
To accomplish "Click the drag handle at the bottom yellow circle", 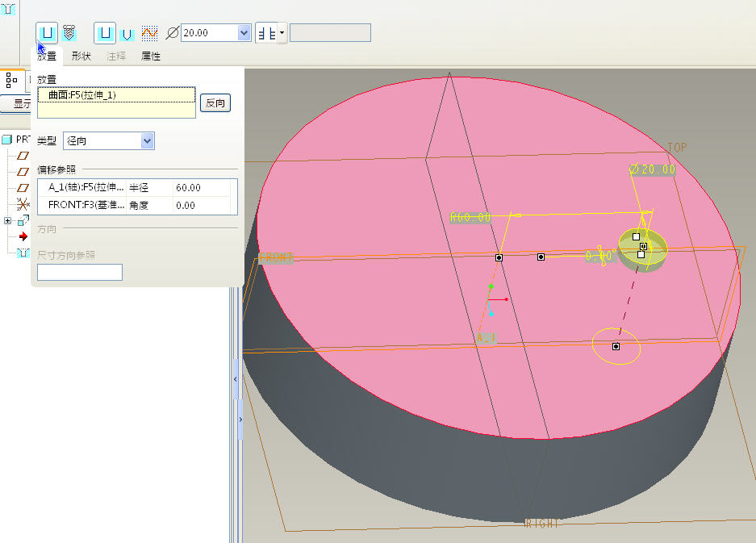I will tap(616, 346).
